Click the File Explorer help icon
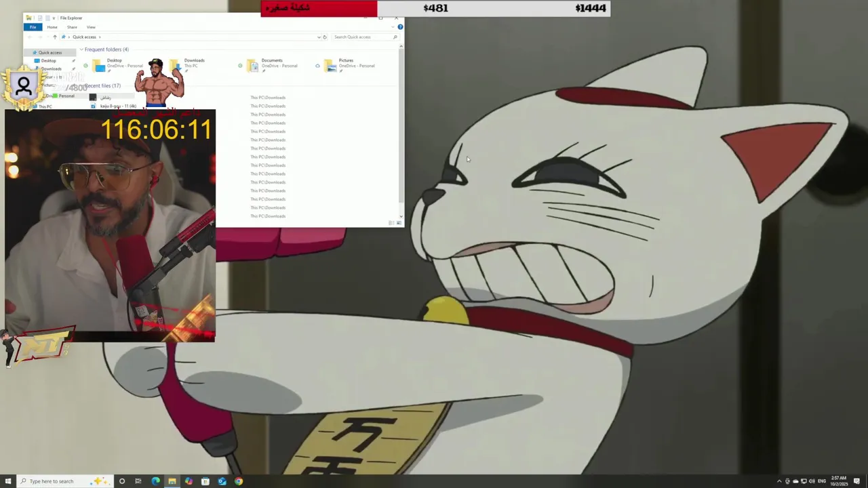 click(x=400, y=27)
